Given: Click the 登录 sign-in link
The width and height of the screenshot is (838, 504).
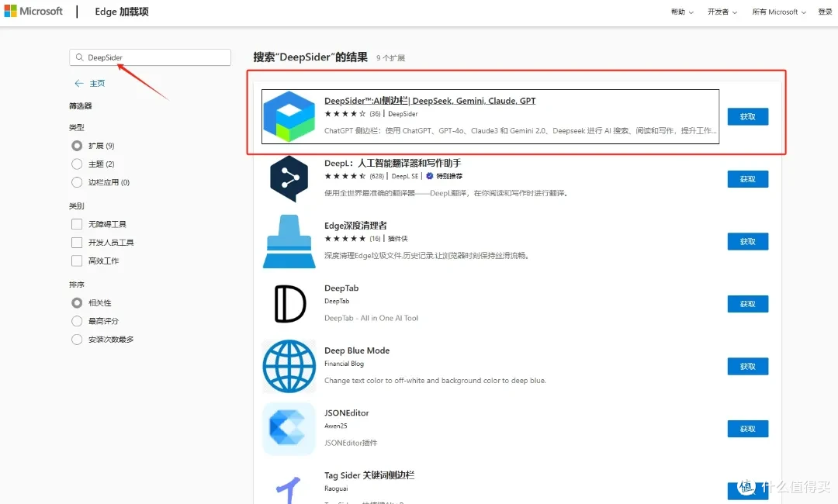Looking at the screenshot, I should point(825,12).
